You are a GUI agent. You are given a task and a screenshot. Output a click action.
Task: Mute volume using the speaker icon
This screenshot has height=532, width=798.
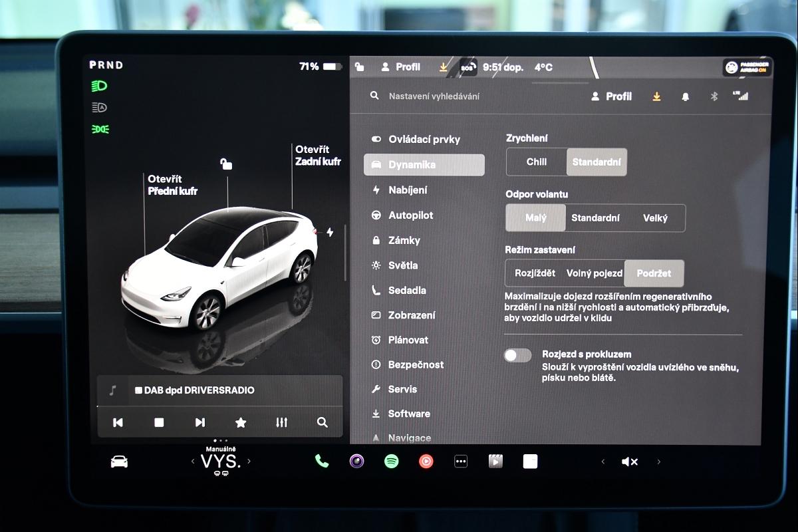pyautogui.click(x=629, y=462)
